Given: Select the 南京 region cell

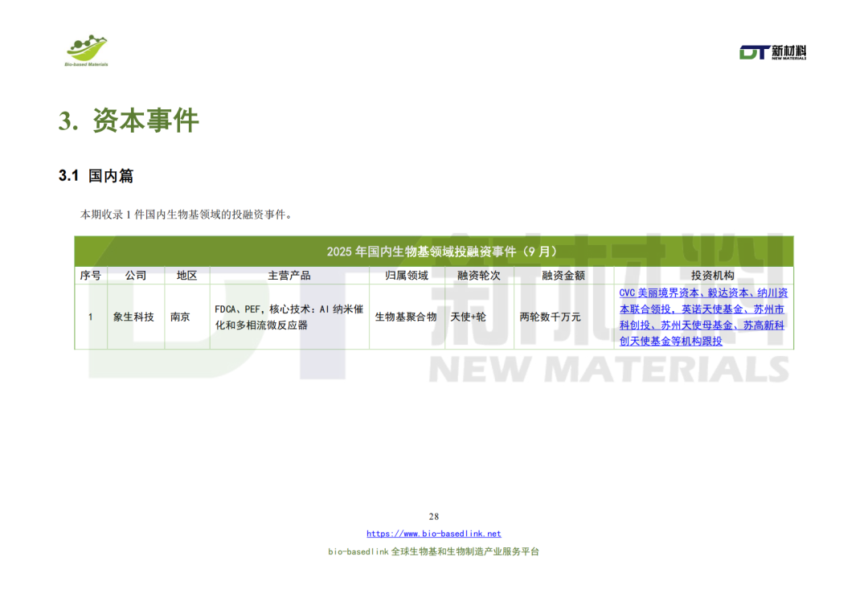Looking at the screenshot, I should pyautogui.click(x=186, y=317).
